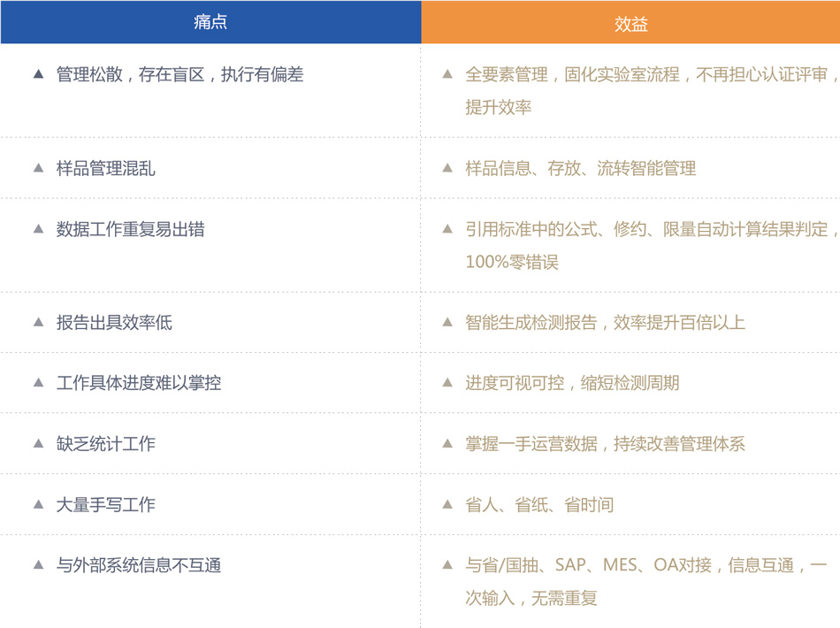Click text 大量手写工作
The width and height of the screenshot is (840, 628).
(x=105, y=504)
